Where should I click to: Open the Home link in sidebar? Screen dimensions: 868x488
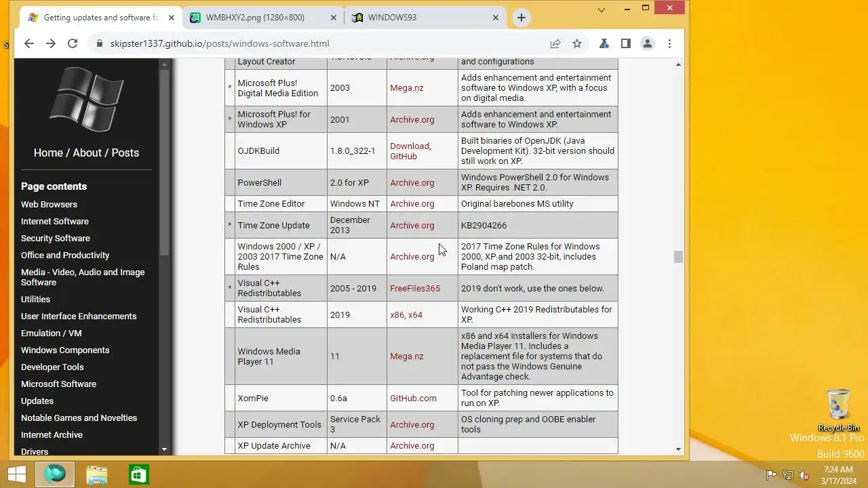[48, 152]
